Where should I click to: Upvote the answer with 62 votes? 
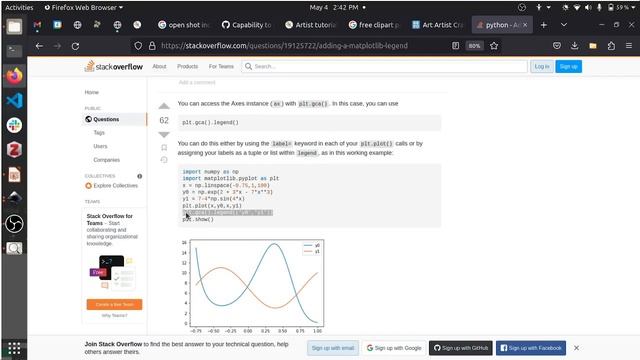(164, 106)
